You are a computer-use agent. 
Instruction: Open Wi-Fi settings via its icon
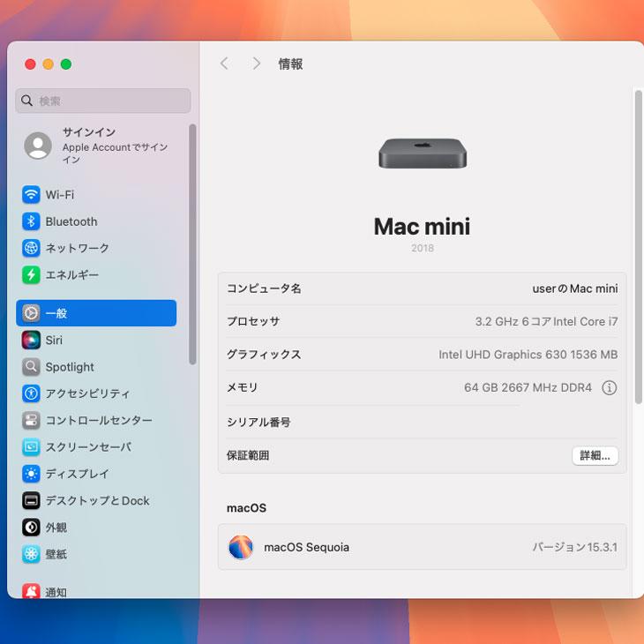31,195
